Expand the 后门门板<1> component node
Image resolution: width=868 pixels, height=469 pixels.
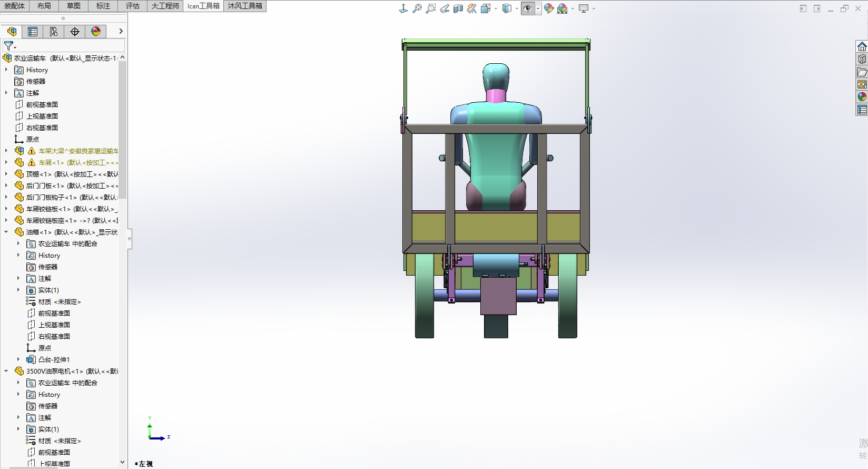click(x=6, y=185)
